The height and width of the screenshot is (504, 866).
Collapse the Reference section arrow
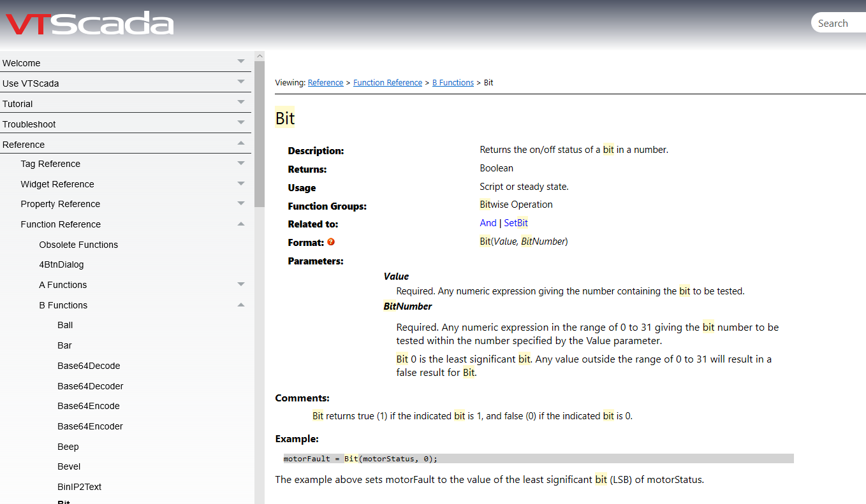tap(241, 143)
